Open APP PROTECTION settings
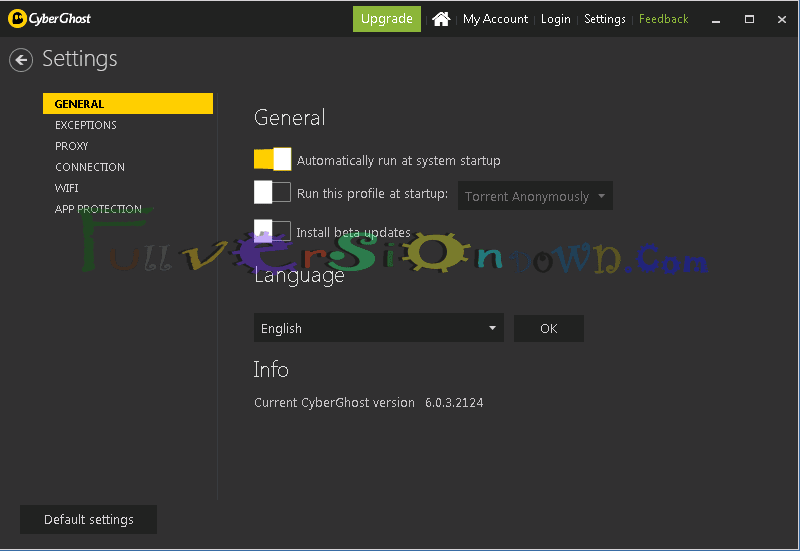This screenshot has height=551, width=800. click(x=98, y=209)
